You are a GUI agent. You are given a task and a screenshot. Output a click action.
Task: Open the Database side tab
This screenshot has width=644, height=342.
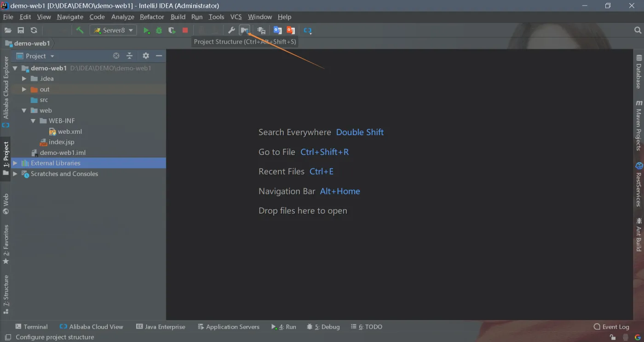pos(639,72)
